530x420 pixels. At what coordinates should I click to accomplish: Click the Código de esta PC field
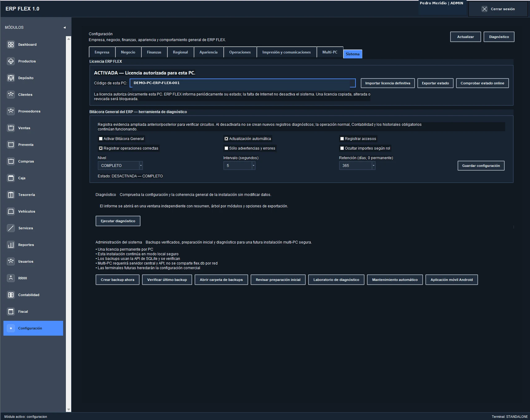coord(243,83)
